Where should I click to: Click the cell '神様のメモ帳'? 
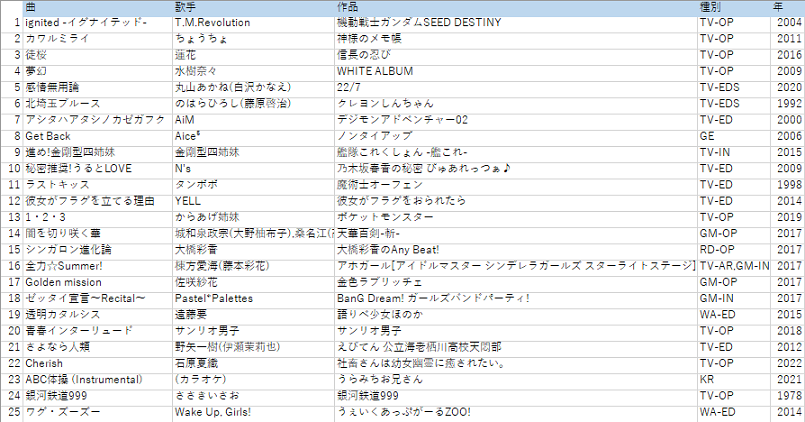(516, 39)
